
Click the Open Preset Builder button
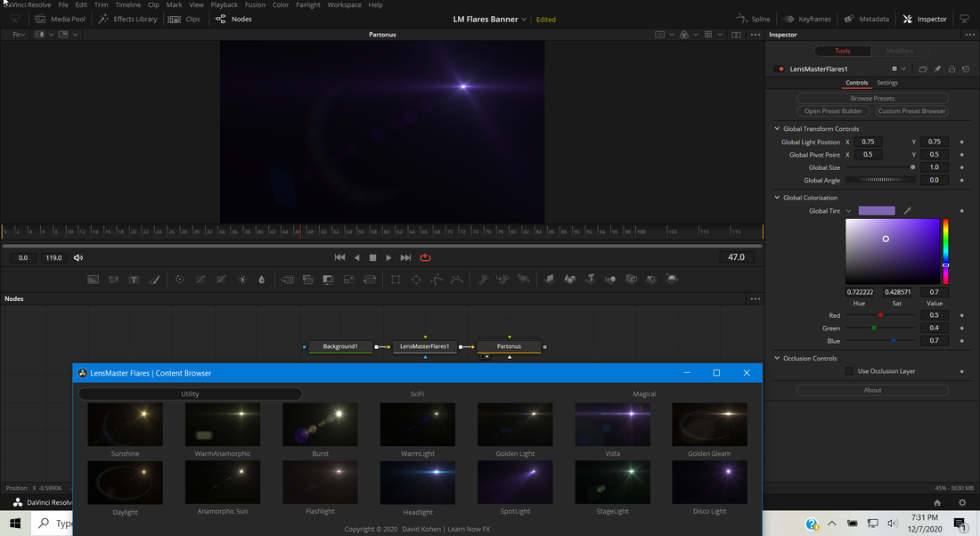pos(833,111)
